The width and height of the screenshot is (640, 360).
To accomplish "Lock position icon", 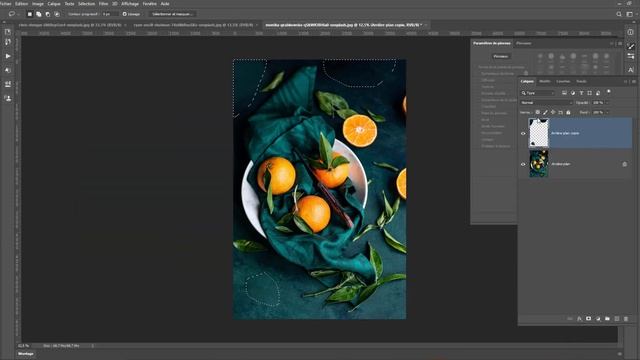I will (x=553, y=112).
